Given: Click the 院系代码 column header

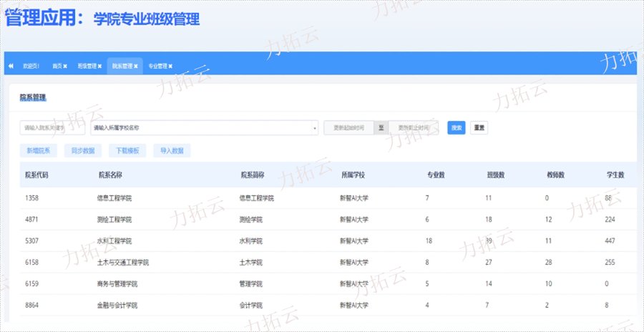Looking at the screenshot, I should (x=36, y=175).
